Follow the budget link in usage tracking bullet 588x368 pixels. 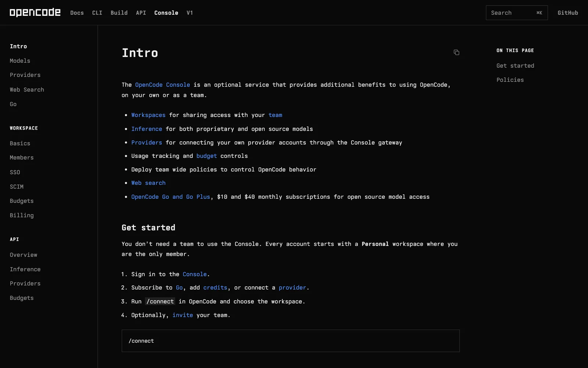point(207,156)
